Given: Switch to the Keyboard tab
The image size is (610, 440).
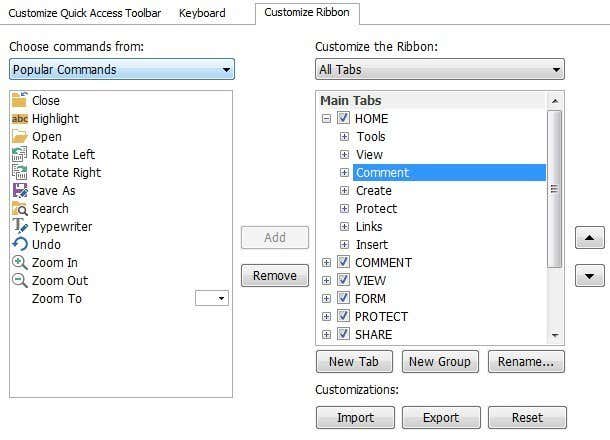Looking at the screenshot, I should (201, 13).
